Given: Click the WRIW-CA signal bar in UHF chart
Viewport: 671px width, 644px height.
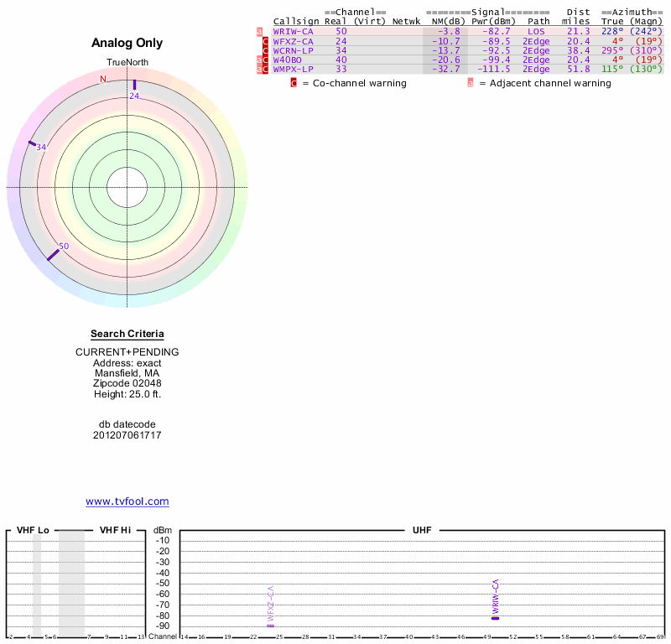Looking at the screenshot, I should pos(495,618).
